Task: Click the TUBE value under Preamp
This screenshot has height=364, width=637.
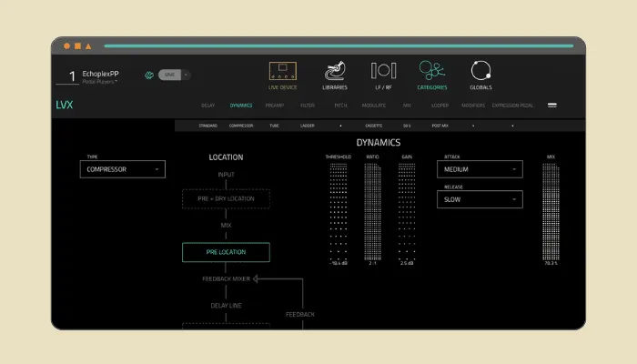Action: 274,126
